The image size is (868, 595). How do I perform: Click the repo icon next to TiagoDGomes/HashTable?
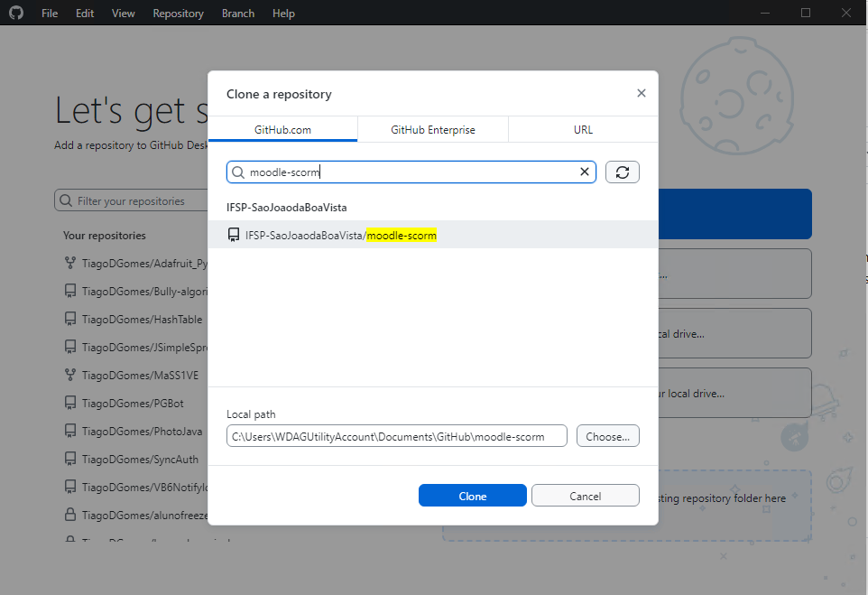70,319
